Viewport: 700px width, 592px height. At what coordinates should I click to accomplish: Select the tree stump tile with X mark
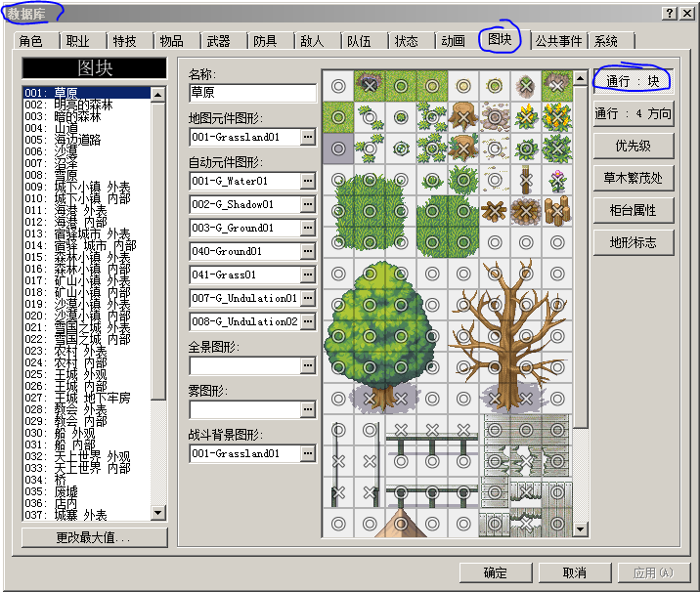point(463,117)
